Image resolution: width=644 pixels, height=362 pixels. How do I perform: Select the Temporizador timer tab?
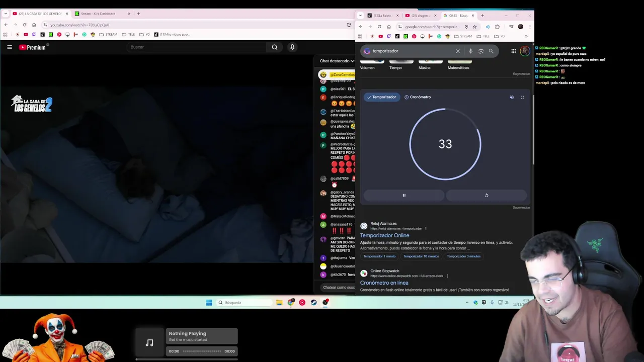(x=381, y=97)
